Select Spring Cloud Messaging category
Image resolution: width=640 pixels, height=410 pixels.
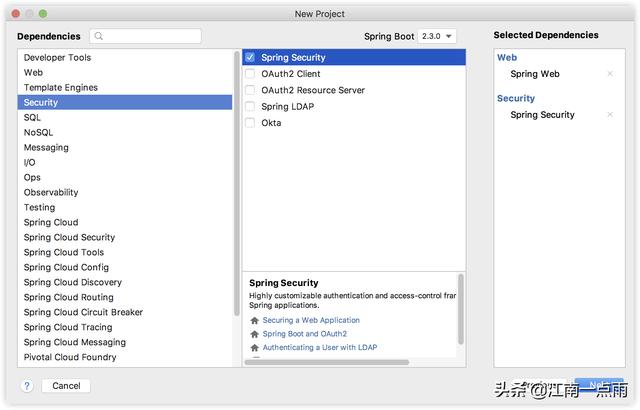(125, 342)
